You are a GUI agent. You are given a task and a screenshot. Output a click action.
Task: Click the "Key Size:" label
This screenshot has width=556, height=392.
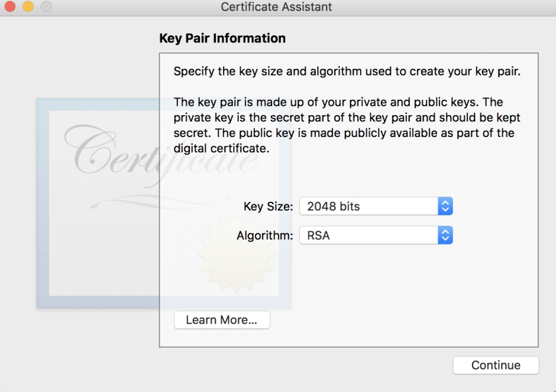click(x=268, y=207)
